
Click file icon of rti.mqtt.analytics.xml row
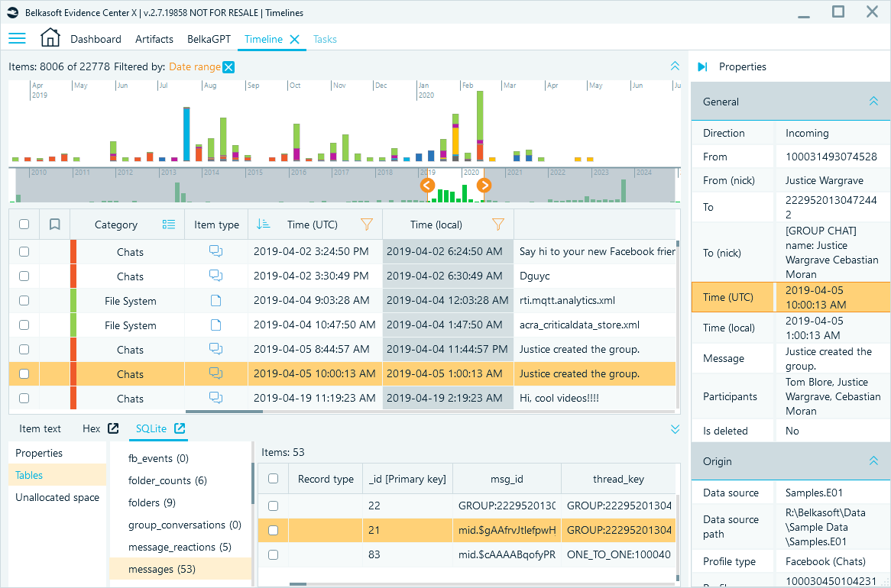(x=216, y=300)
